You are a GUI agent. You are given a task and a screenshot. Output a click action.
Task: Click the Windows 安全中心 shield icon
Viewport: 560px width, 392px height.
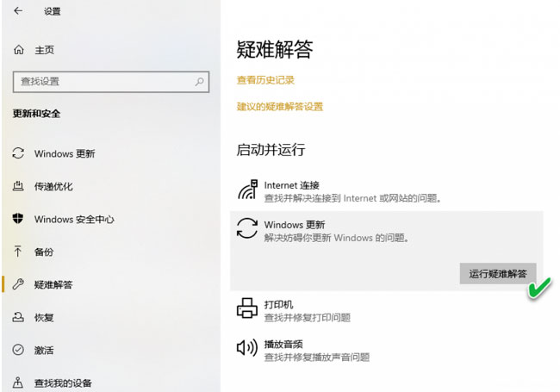click(18, 219)
